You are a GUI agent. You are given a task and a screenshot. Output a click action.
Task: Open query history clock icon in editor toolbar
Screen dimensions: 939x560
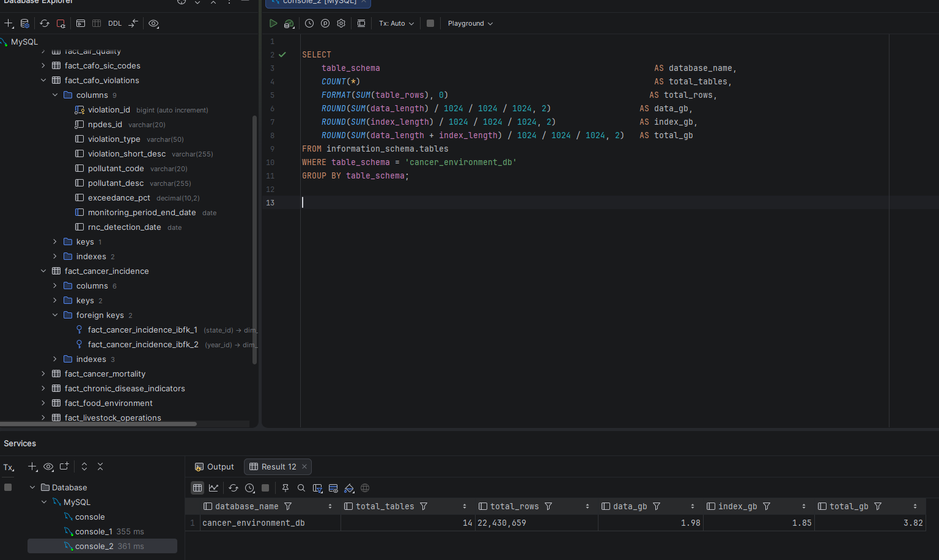tap(309, 23)
